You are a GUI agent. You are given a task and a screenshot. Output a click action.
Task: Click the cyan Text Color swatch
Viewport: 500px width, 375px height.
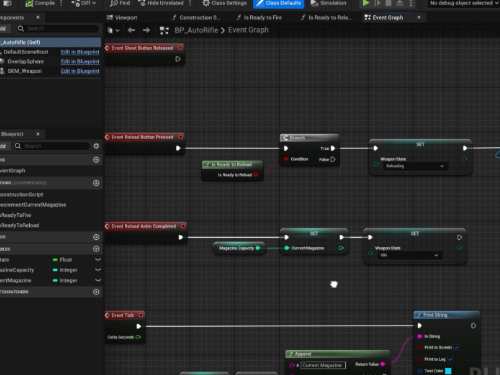click(x=448, y=371)
